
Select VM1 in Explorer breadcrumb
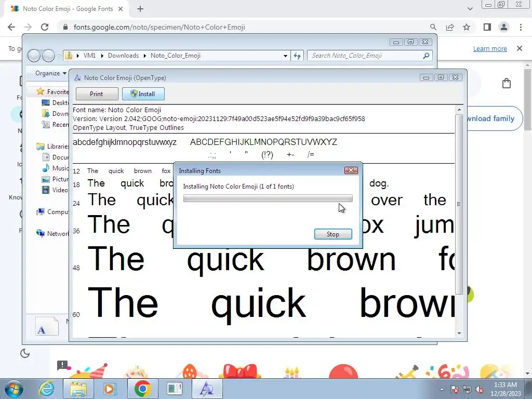pos(89,56)
